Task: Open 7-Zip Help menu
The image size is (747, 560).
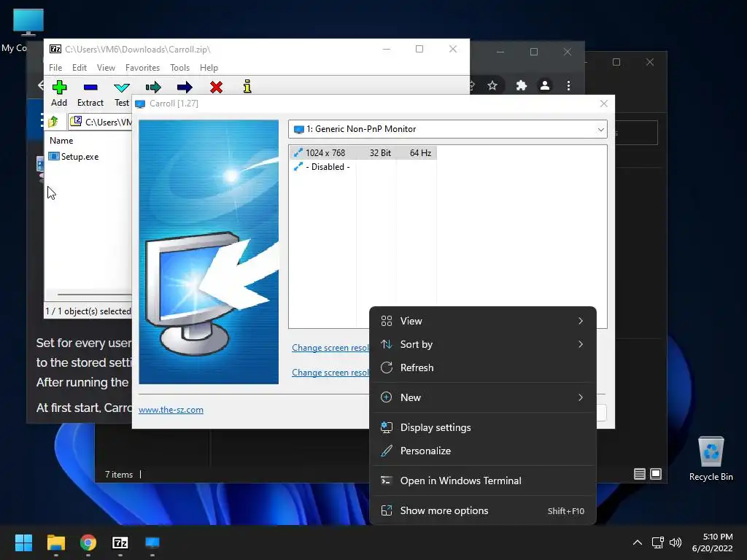Action: click(209, 68)
